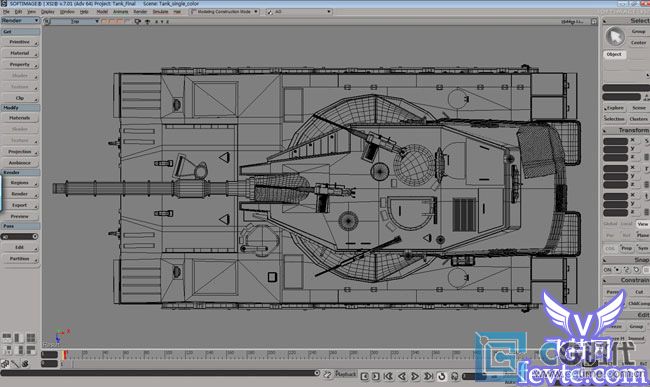This screenshot has width=650, height=387.
Task: Activate the Object selection filter
Action: [614, 54]
